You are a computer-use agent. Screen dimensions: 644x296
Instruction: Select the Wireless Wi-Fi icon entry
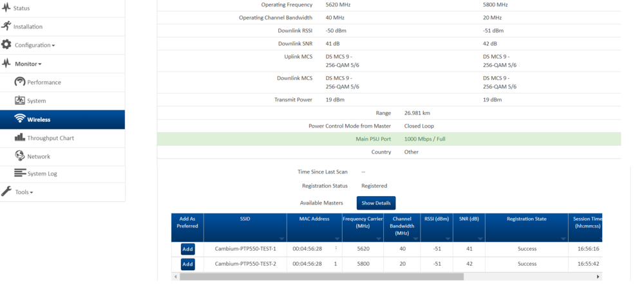pos(20,119)
